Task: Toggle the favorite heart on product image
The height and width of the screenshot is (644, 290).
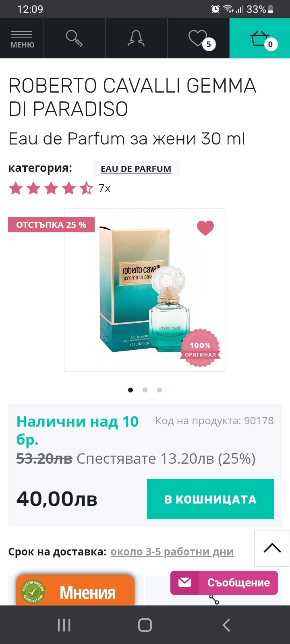Action: pos(205,228)
